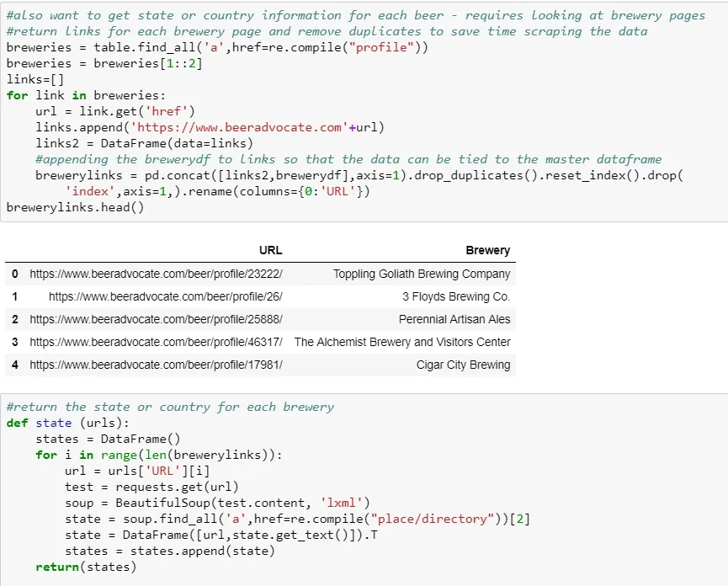Click the '#return links for each brewery' comment
Image resolution: width=728 pixels, height=586 pixels.
(327, 32)
